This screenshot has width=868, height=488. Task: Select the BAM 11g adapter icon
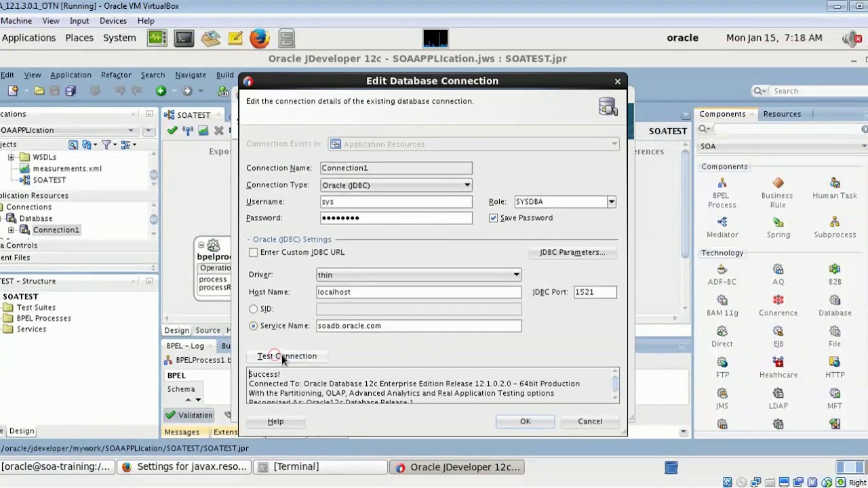(722, 300)
